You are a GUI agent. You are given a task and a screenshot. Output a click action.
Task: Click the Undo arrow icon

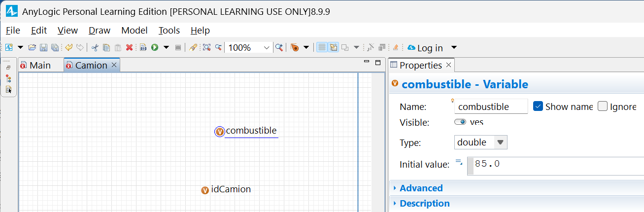(68, 47)
